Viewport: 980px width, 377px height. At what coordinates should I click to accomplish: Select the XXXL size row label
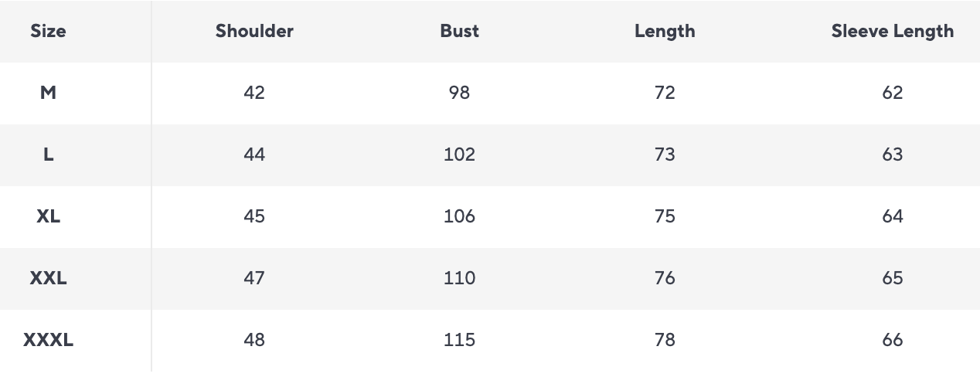(48, 340)
